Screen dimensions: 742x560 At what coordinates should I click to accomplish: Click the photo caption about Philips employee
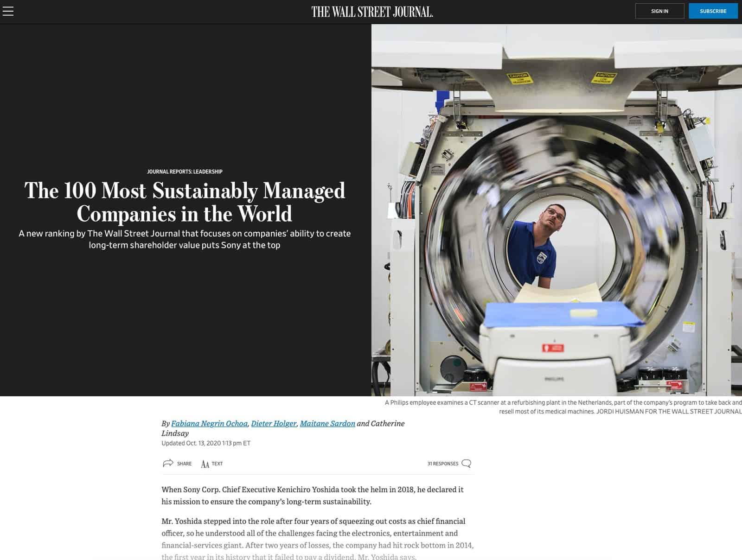click(x=563, y=407)
